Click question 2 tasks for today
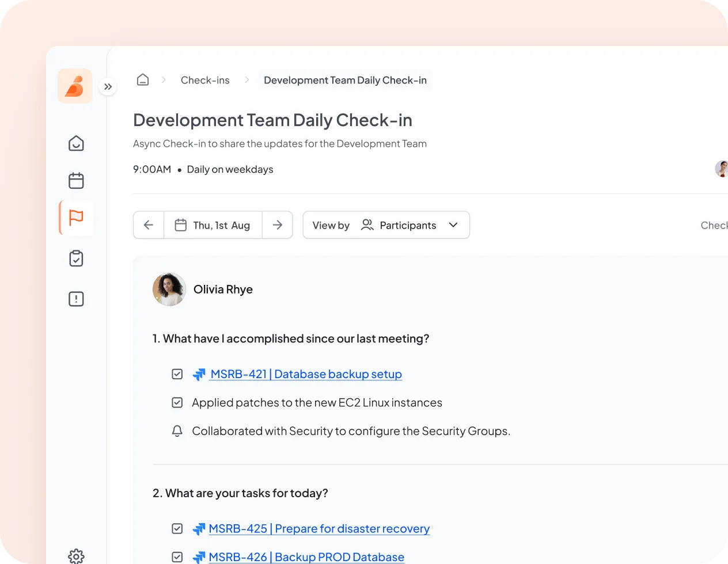The image size is (728, 564). coord(240,493)
